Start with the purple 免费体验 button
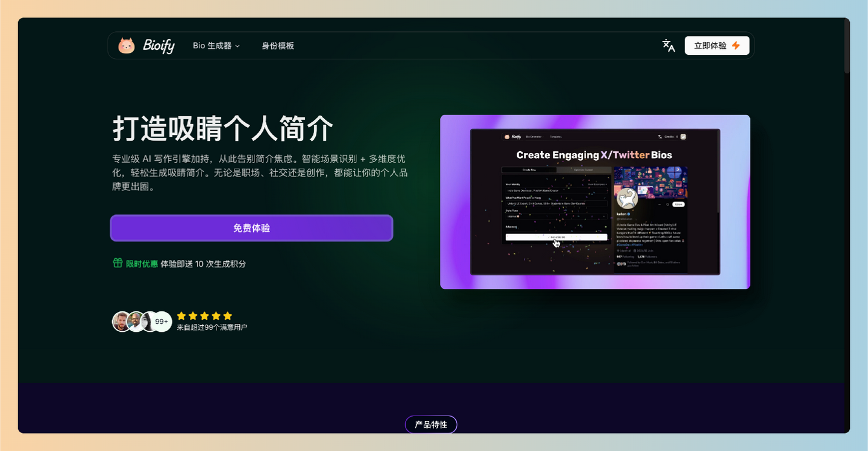Image resolution: width=868 pixels, height=451 pixels. 251,228
